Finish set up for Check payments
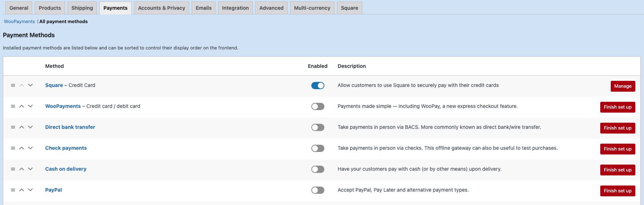Viewport: 644px width, 205px height. tap(618, 149)
